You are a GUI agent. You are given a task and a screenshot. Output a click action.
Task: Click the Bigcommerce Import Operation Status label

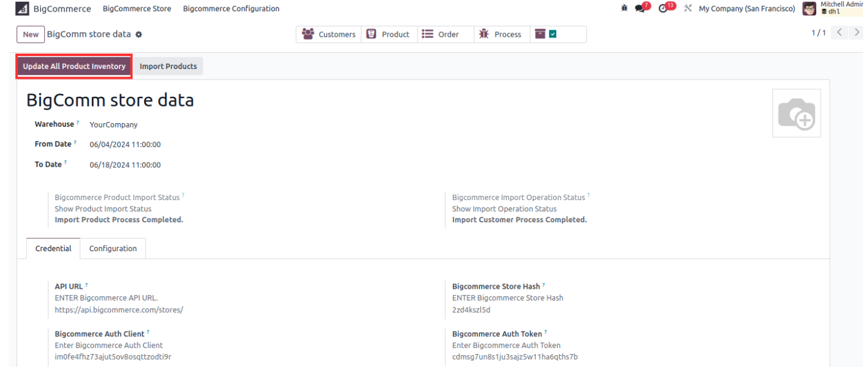(519, 198)
